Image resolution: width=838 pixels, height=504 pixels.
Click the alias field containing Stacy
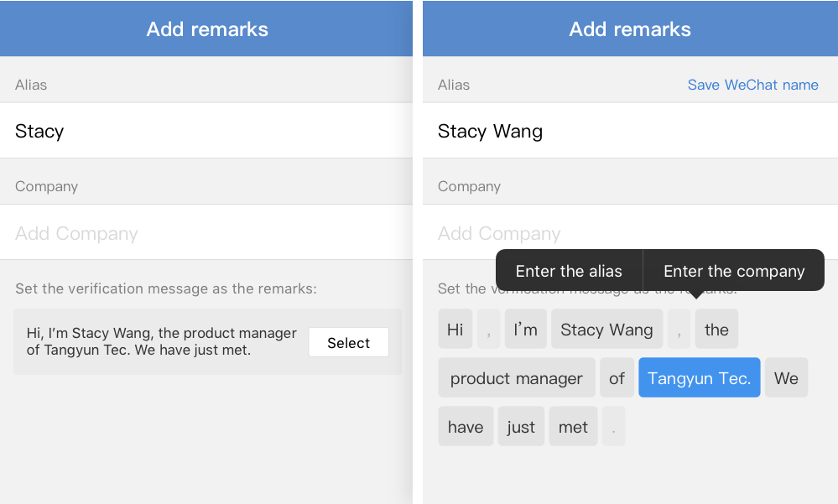pyautogui.click(x=206, y=131)
